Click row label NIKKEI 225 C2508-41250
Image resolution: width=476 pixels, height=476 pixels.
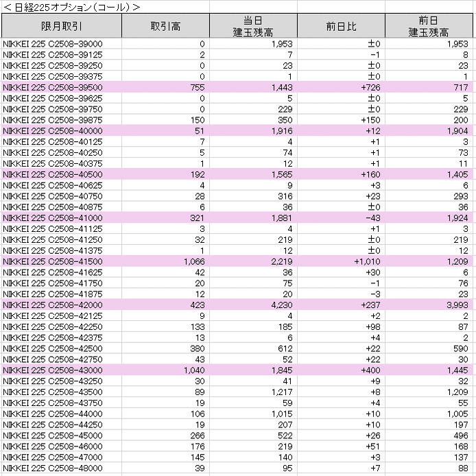[53, 240]
